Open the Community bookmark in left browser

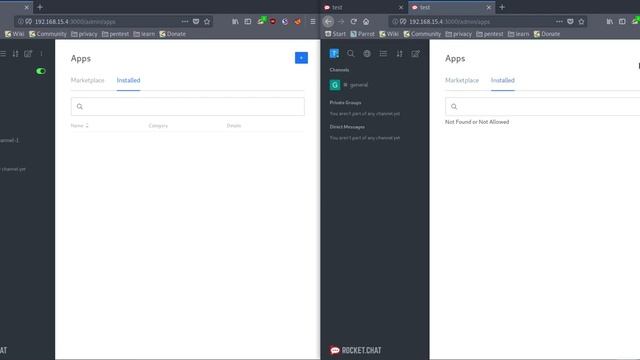coord(48,34)
